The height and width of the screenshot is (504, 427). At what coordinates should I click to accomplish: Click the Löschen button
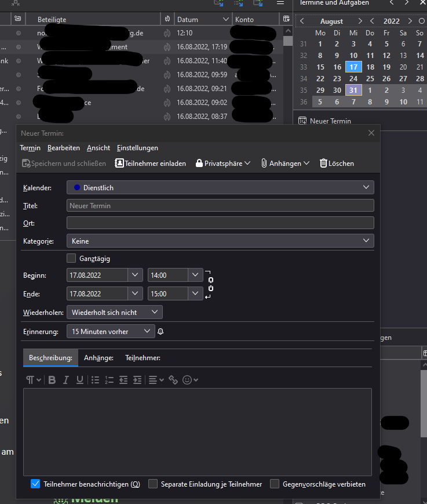tap(337, 164)
